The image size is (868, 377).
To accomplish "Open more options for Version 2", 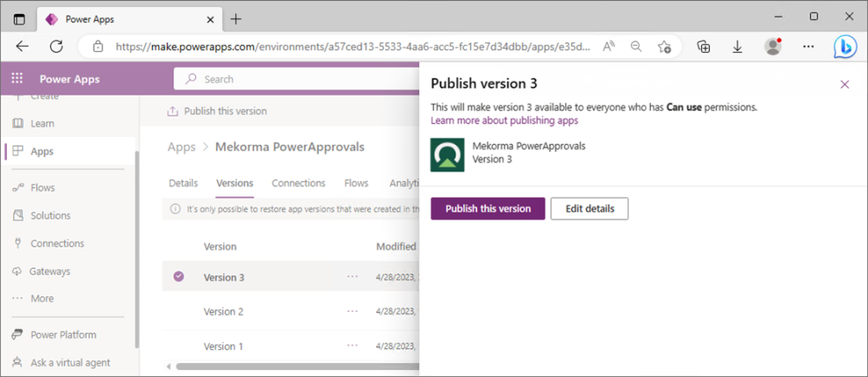I will pyautogui.click(x=352, y=311).
